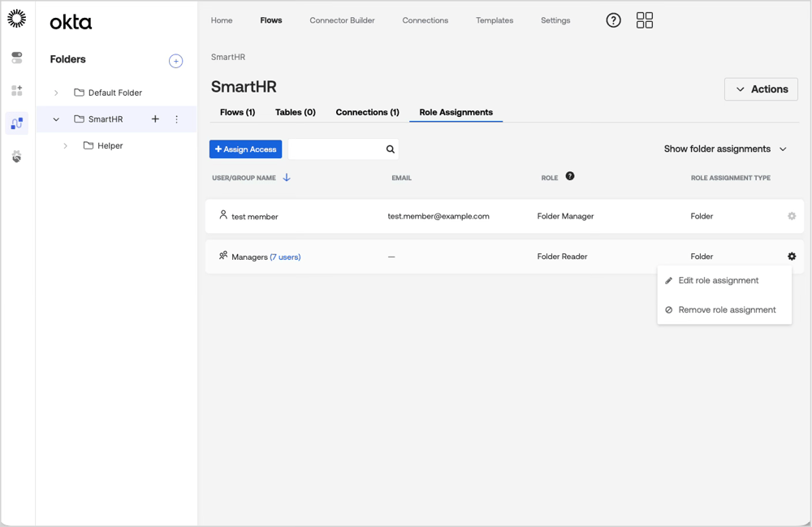Click the Assign Access button

245,149
